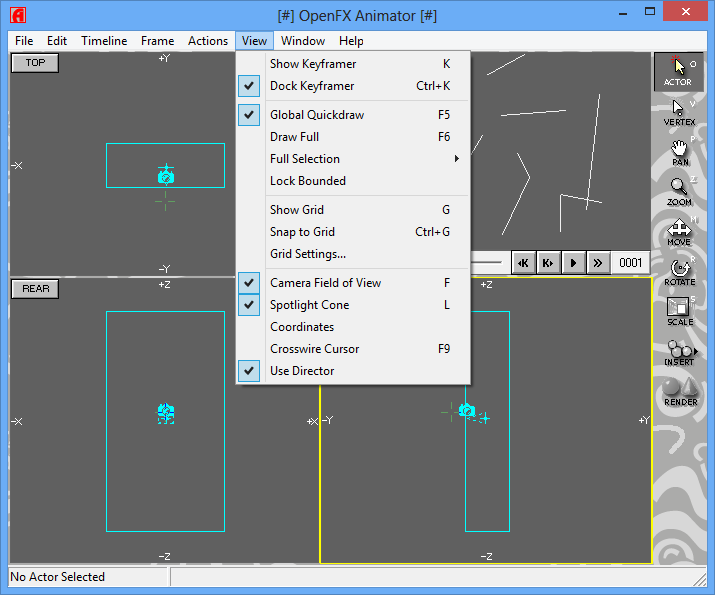Image resolution: width=715 pixels, height=595 pixels.
Task: Open the File menu
Action: tap(24, 41)
